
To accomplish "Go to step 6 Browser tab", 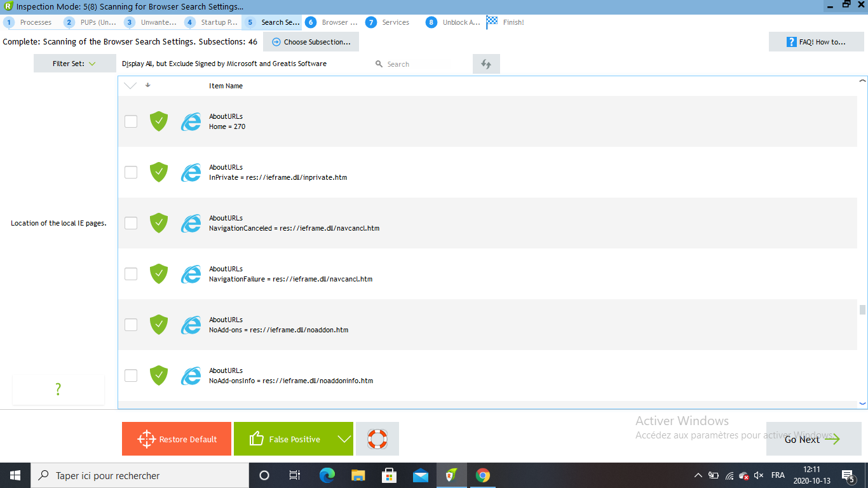I will point(332,22).
